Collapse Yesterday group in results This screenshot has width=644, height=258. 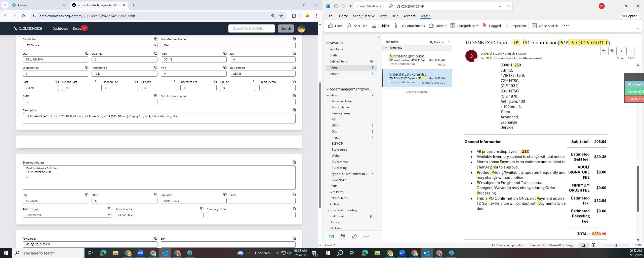point(386,48)
